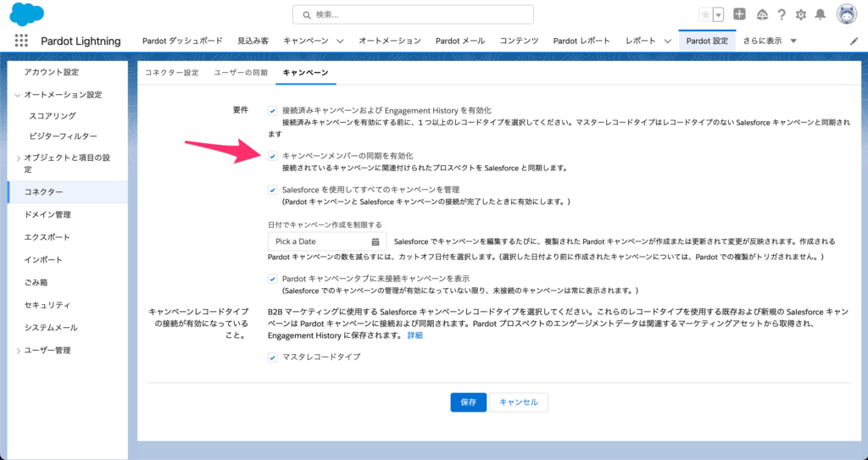
Task: Open 見込み客 tab
Action: (x=253, y=41)
